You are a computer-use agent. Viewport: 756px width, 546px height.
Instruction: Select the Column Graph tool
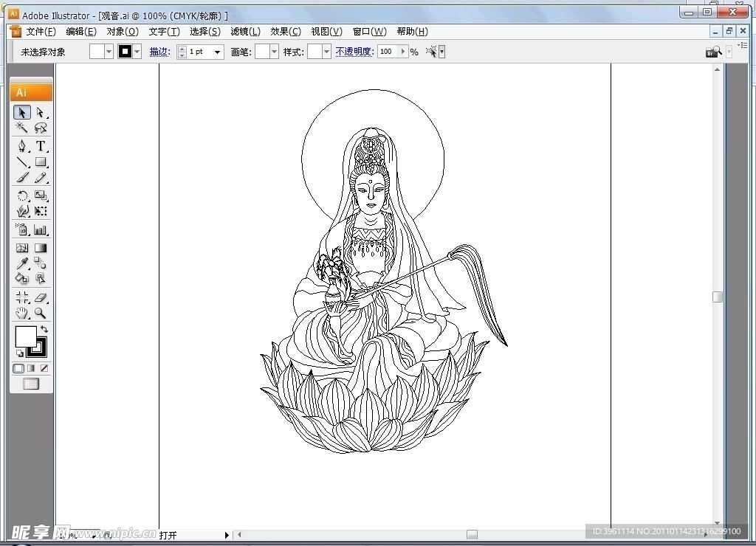pos(41,229)
